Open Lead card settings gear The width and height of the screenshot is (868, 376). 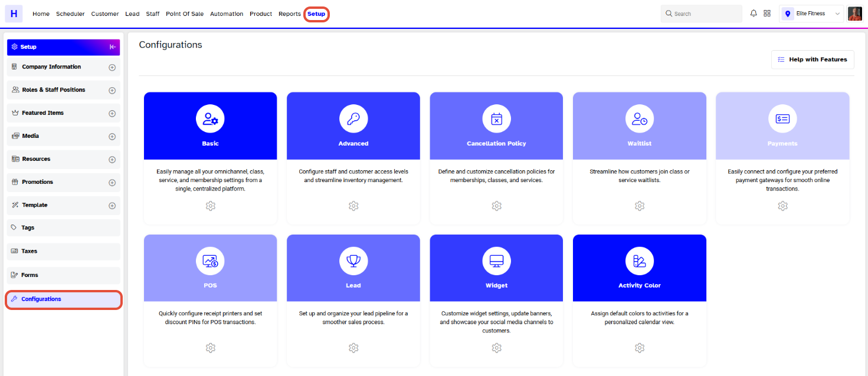tap(353, 348)
